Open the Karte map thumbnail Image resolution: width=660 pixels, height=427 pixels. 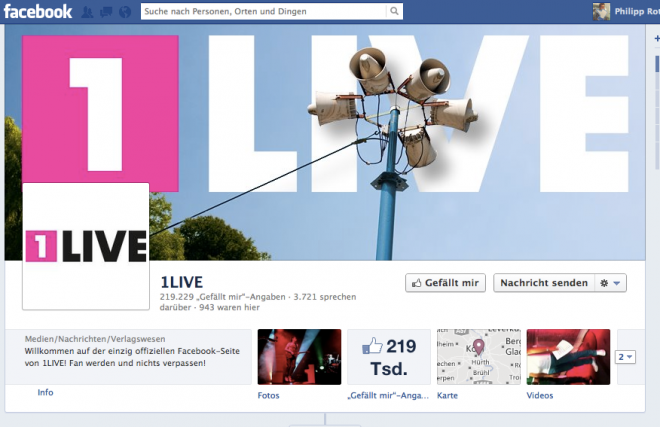click(479, 357)
